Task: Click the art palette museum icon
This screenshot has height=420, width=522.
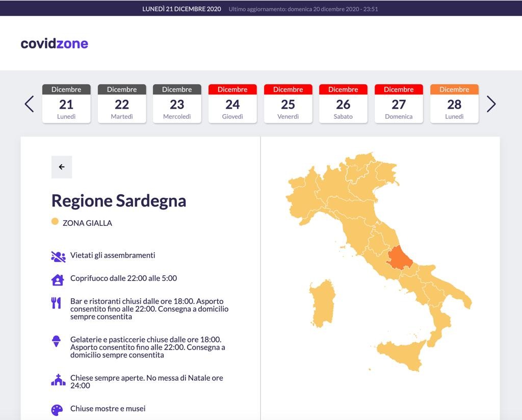Action: click(x=57, y=410)
